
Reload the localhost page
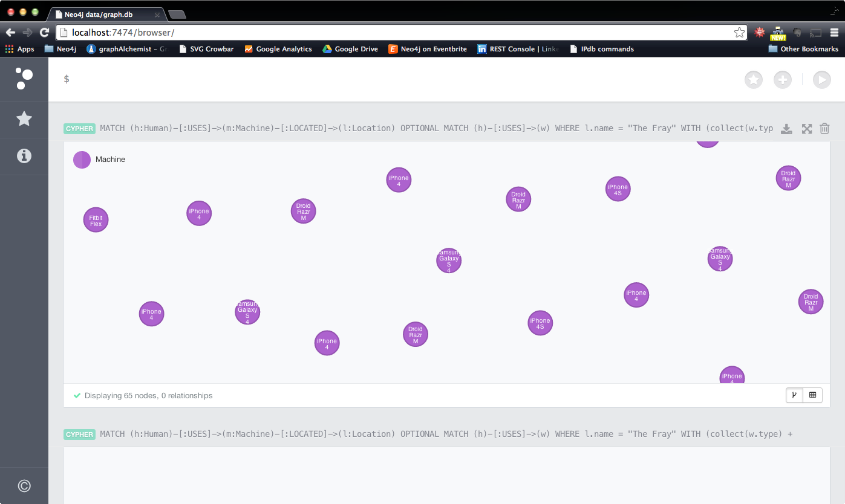point(44,33)
